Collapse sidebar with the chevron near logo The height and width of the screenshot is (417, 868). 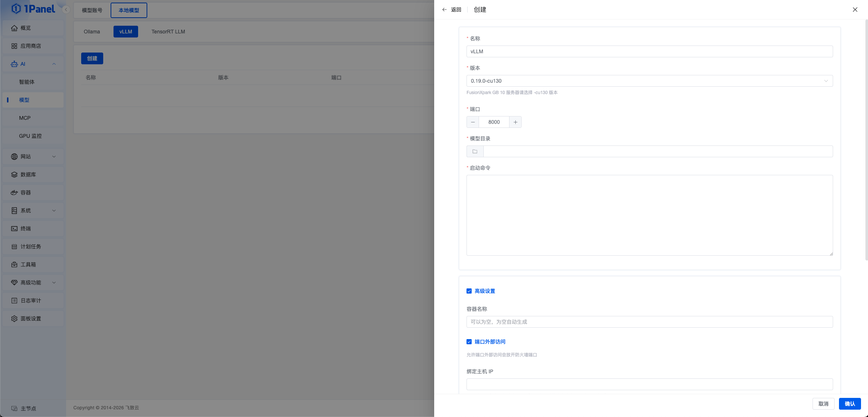coord(66,10)
